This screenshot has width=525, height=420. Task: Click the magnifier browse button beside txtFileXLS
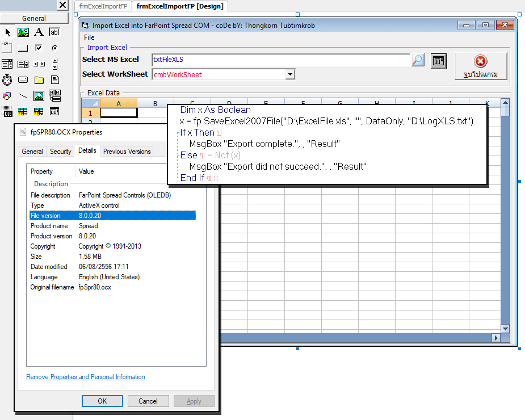pyautogui.click(x=418, y=60)
